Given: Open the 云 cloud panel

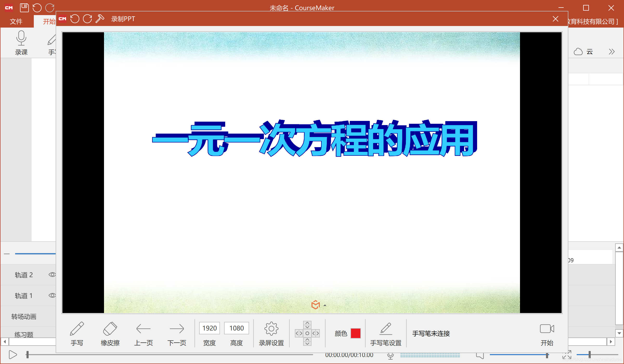Looking at the screenshot, I should [x=583, y=51].
